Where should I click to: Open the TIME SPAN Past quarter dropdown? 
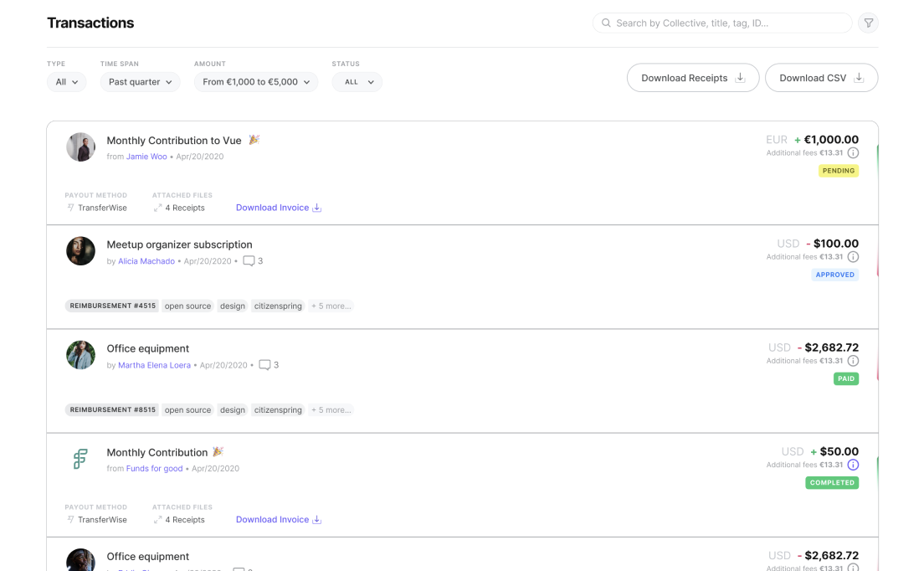pos(140,82)
